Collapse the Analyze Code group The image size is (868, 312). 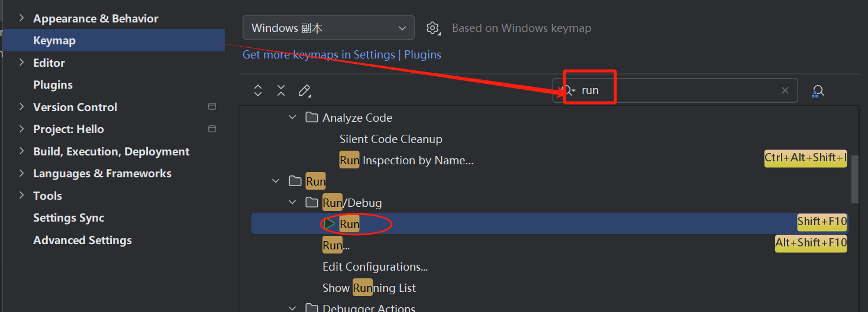[x=292, y=118]
